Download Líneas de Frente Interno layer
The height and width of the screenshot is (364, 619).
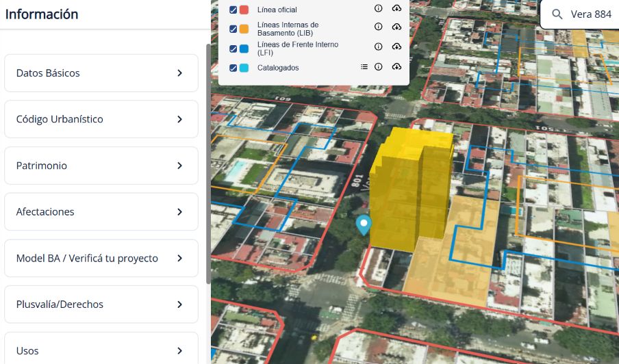396,47
